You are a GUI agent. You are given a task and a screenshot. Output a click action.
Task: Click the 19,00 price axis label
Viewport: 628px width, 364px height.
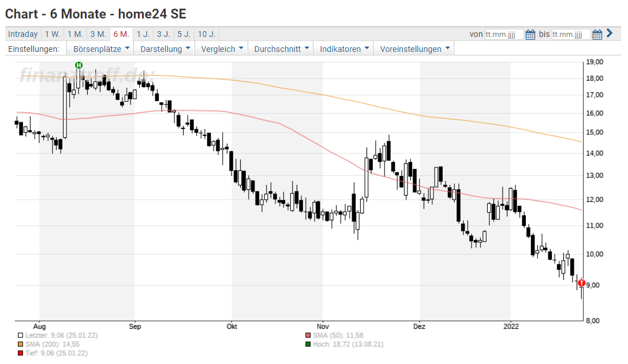[x=595, y=62]
